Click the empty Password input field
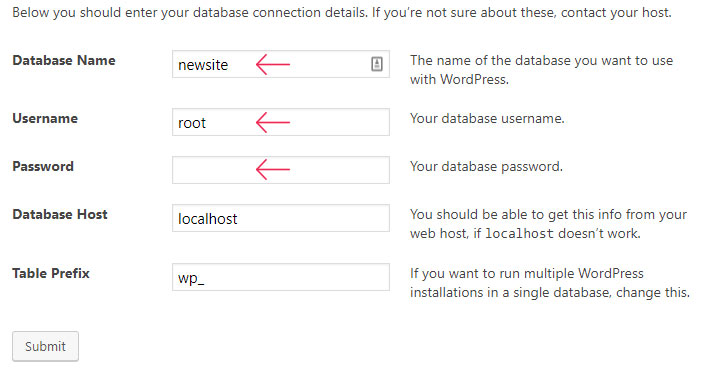 pos(281,170)
